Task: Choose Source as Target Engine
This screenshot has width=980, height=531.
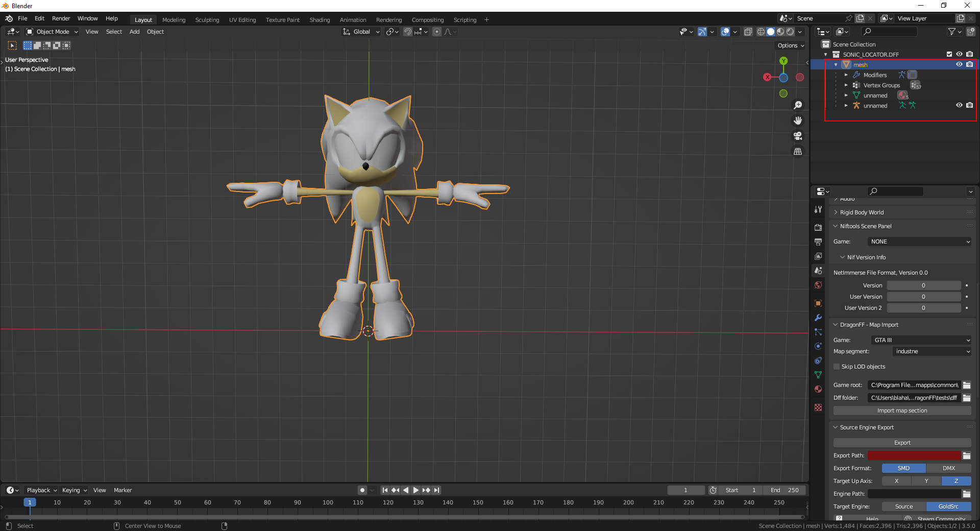Action: [x=904, y=506]
